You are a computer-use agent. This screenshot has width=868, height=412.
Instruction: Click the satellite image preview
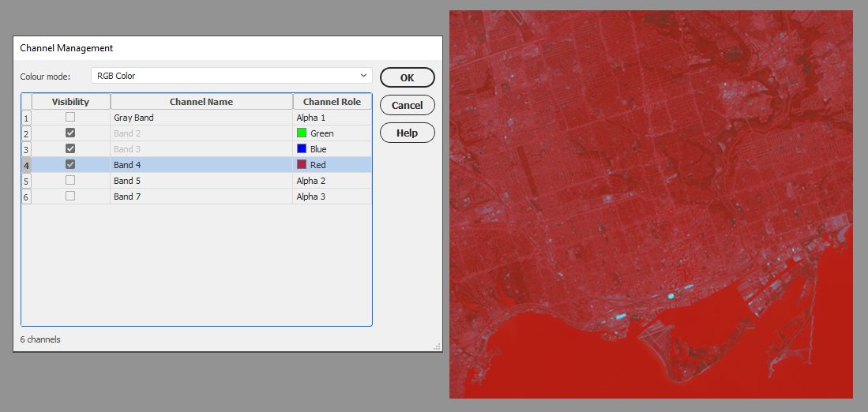tap(651, 204)
